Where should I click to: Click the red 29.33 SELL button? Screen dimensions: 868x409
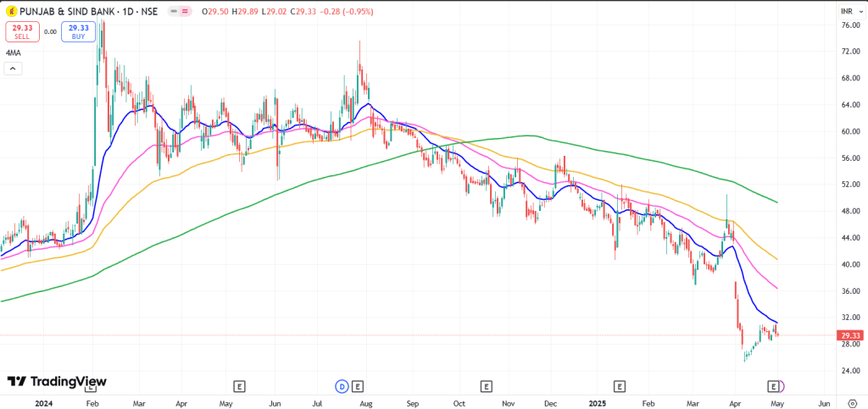(x=22, y=31)
